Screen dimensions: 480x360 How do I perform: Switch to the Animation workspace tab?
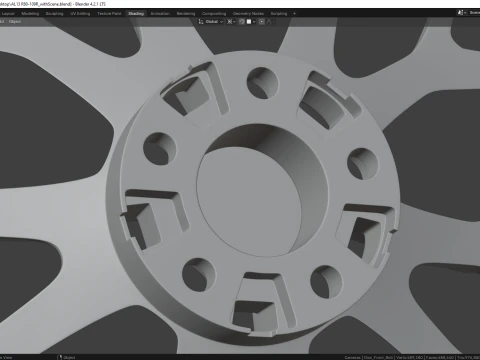pos(160,14)
